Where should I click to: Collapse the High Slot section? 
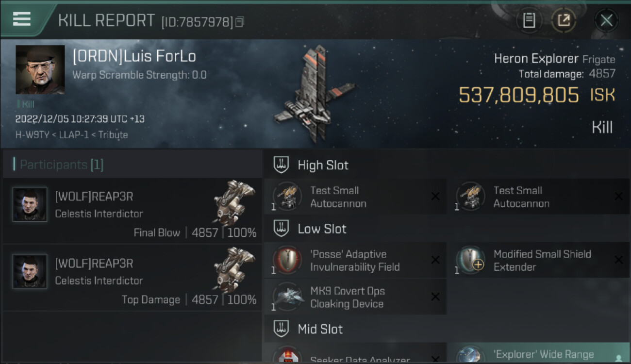coord(281,165)
